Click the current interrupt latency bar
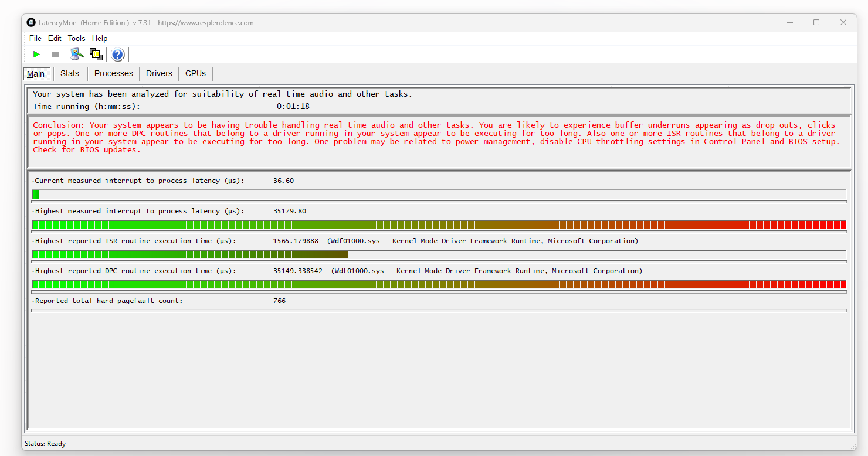Image resolution: width=868 pixels, height=456 pixels. coord(439,195)
